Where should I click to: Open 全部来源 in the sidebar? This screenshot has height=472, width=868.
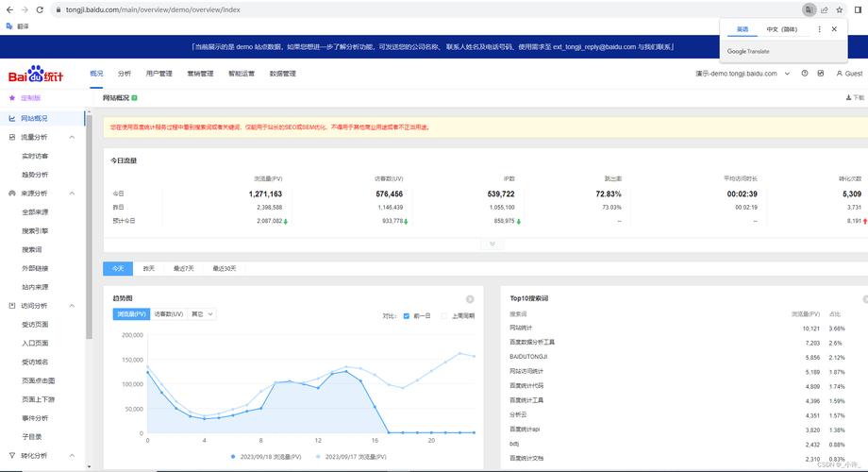point(35,212)
